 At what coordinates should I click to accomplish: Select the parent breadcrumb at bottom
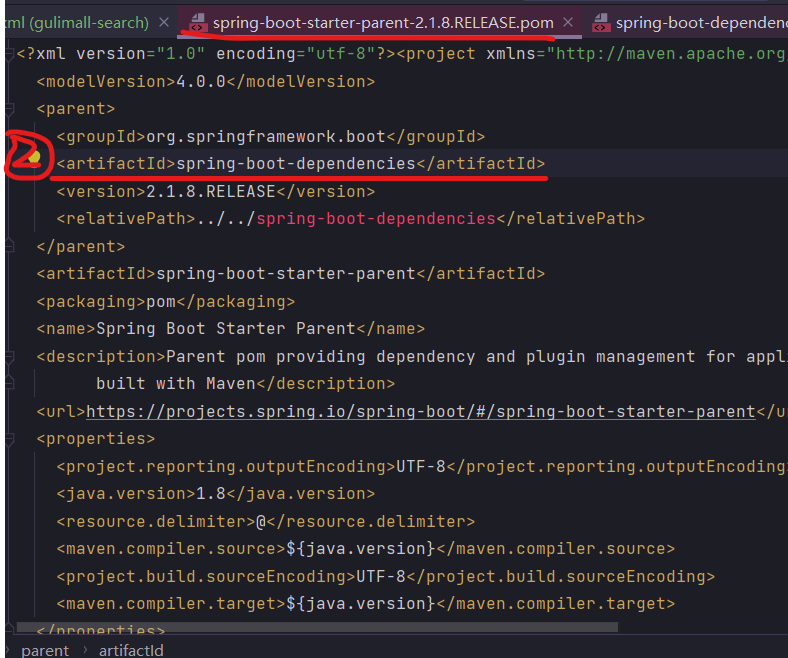tap(45, 650)
